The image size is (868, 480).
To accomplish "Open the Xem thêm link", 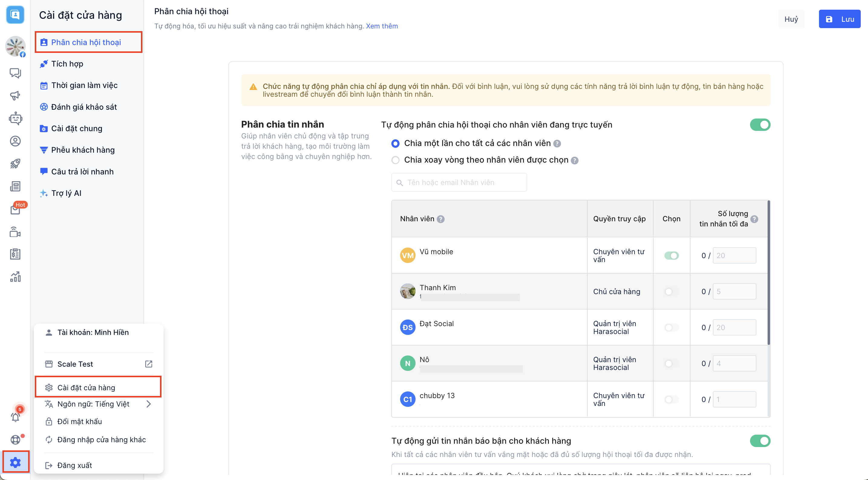I will click(x=381, y=26).
